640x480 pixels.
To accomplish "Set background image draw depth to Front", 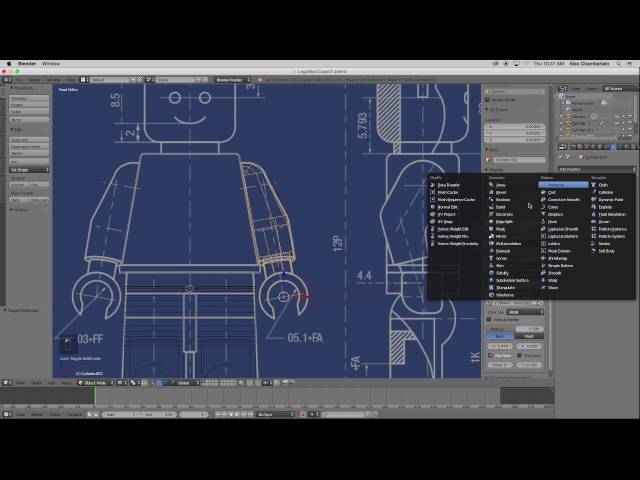I will (x=529, y=336).
